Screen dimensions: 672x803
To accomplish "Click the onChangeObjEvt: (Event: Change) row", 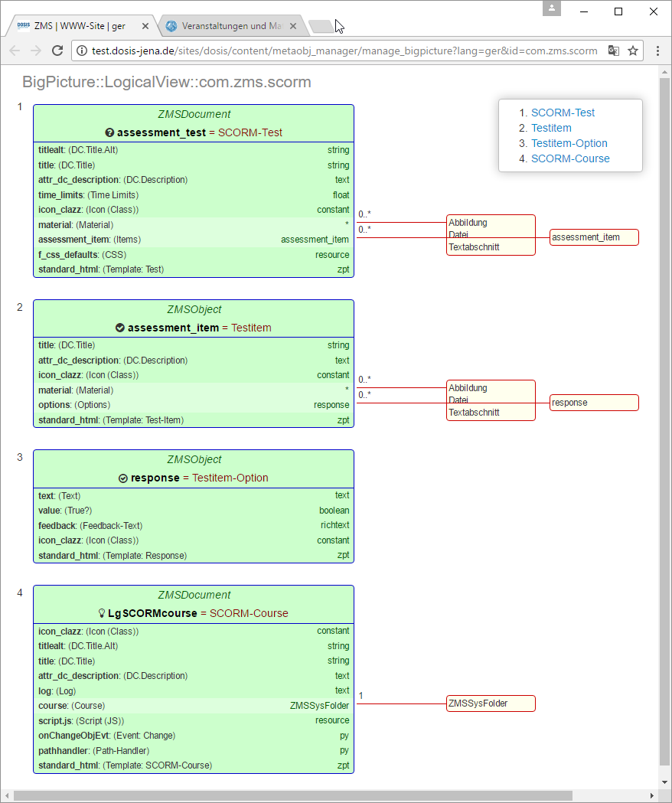I will [x=194, y=736].
